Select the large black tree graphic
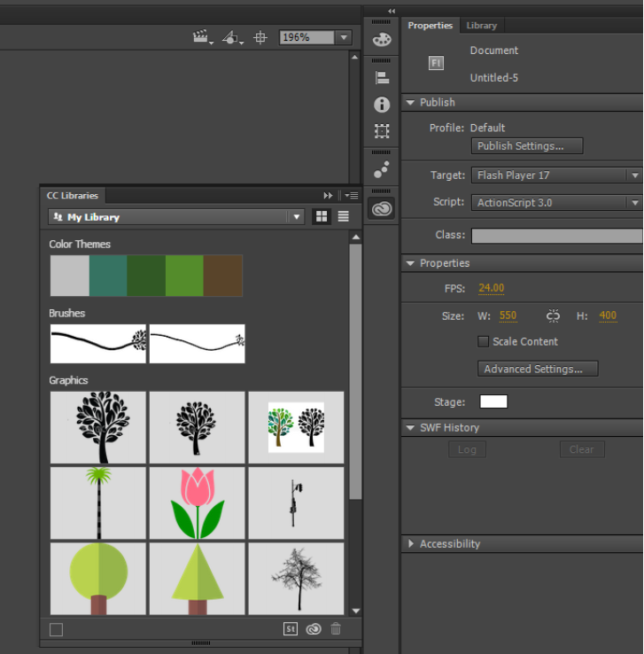 [98, 427]
